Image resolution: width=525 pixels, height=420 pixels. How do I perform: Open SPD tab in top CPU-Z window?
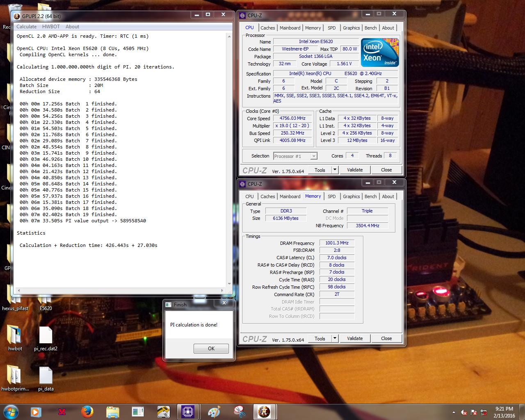click(x=332, y=28)
